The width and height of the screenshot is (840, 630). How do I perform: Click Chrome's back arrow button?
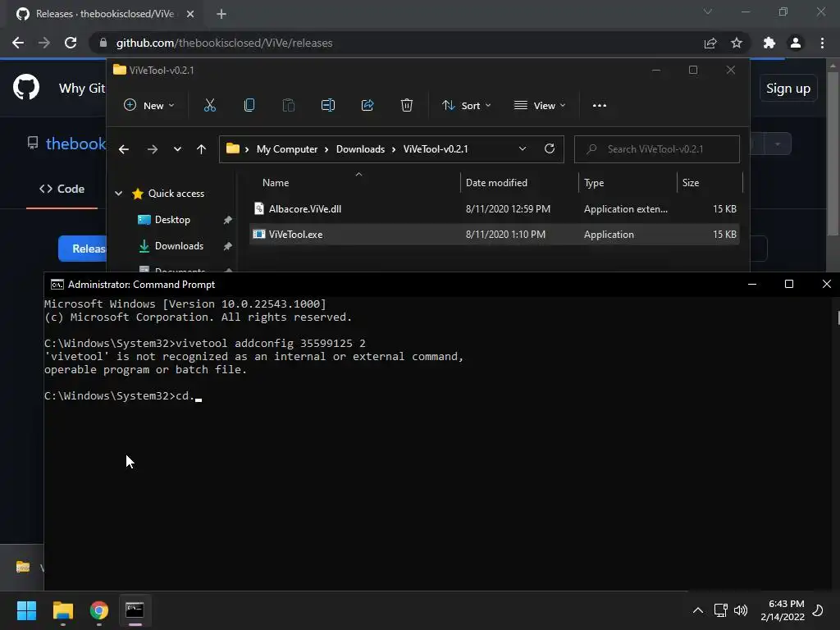[x=18, y=43]
